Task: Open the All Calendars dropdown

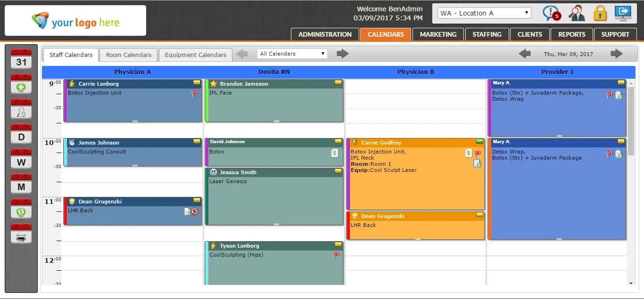Action: click(292, 53)
